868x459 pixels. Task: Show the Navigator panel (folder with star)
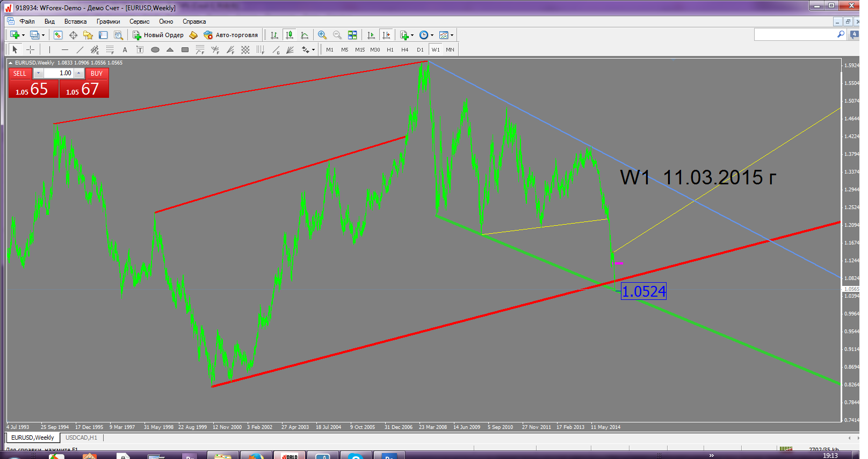[x=88, y=35]
